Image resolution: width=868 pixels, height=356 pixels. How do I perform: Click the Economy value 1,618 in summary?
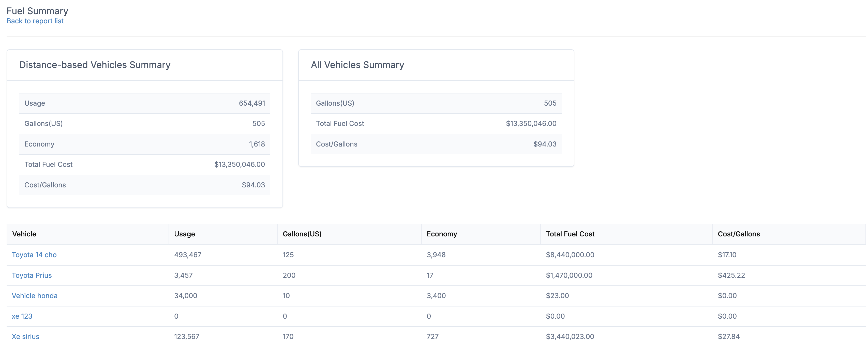[257, 144]
